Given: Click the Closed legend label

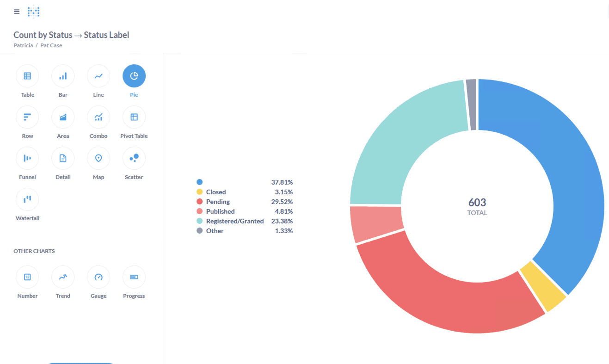Looking at the screenshot, I should click(x=216, y=192).
